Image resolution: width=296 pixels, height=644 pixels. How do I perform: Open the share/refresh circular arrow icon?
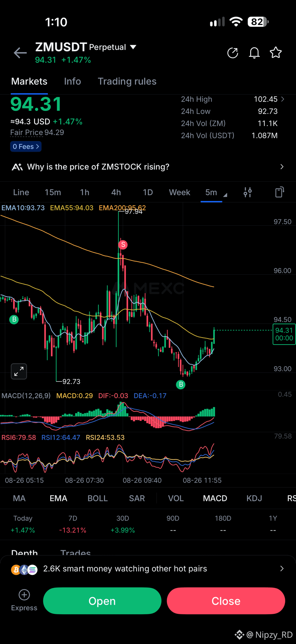click(233, 53)
